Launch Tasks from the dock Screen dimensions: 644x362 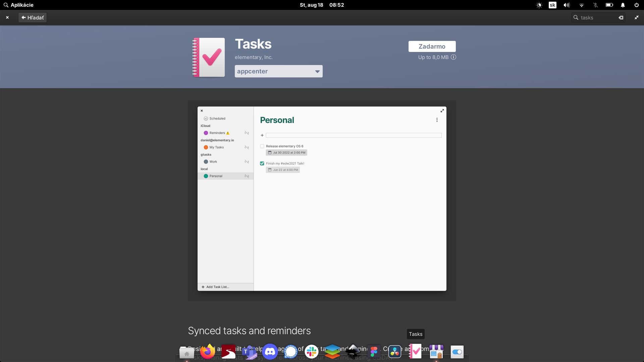(x=416, y=351)
